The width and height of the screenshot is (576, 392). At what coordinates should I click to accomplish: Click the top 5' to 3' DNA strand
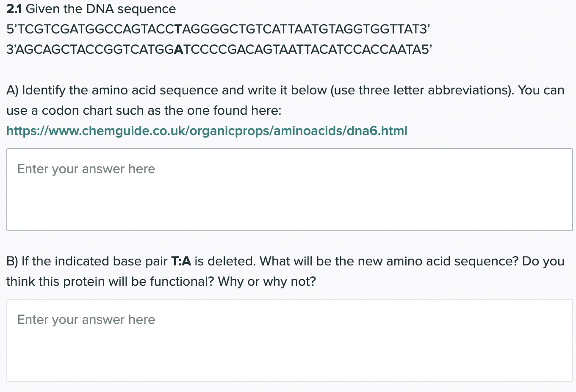click(x=218, y=29)
